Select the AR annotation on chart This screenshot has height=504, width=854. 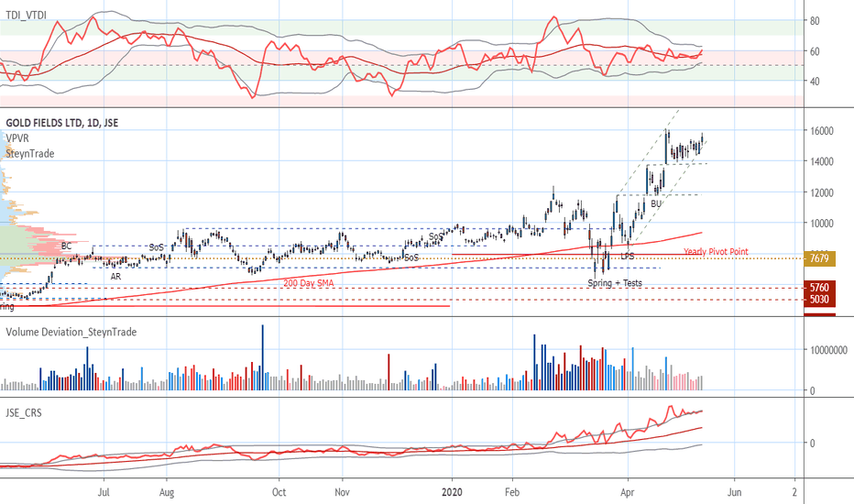coord(115,277)
